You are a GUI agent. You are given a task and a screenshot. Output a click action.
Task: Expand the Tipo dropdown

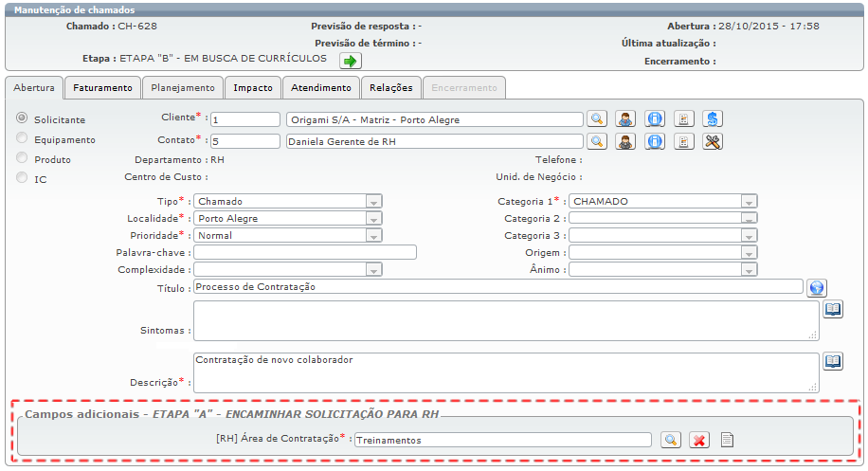tap(373, 202)
